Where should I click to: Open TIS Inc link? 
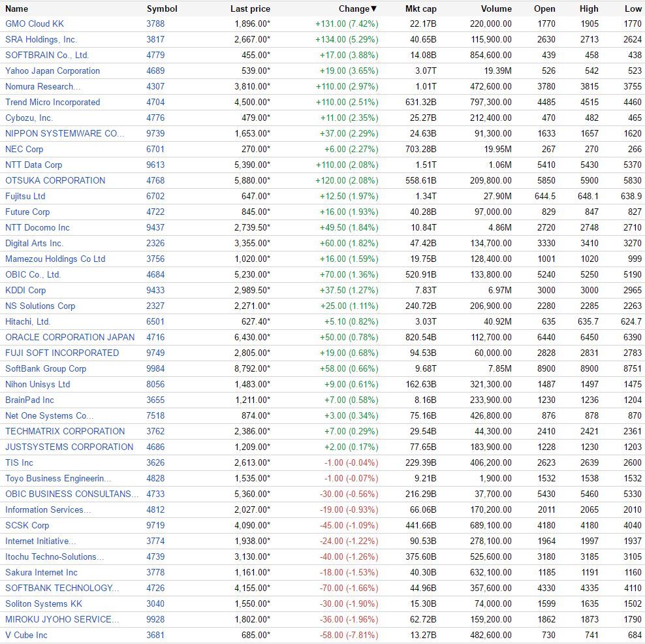click(19, 462)
